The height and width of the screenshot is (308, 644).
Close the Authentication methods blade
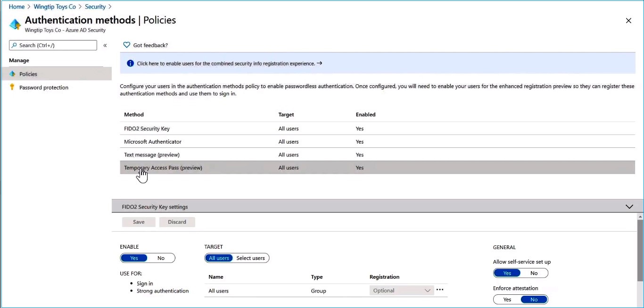tap(628, 21)
